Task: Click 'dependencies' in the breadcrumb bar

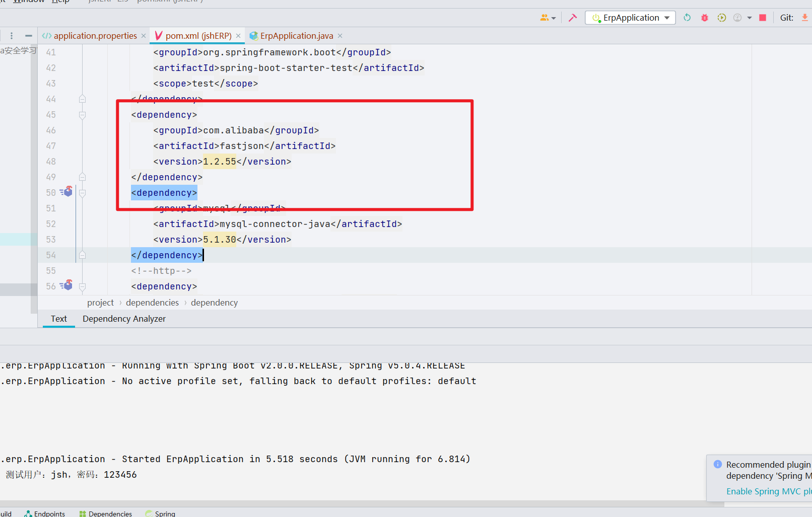Action: (152, 302)
